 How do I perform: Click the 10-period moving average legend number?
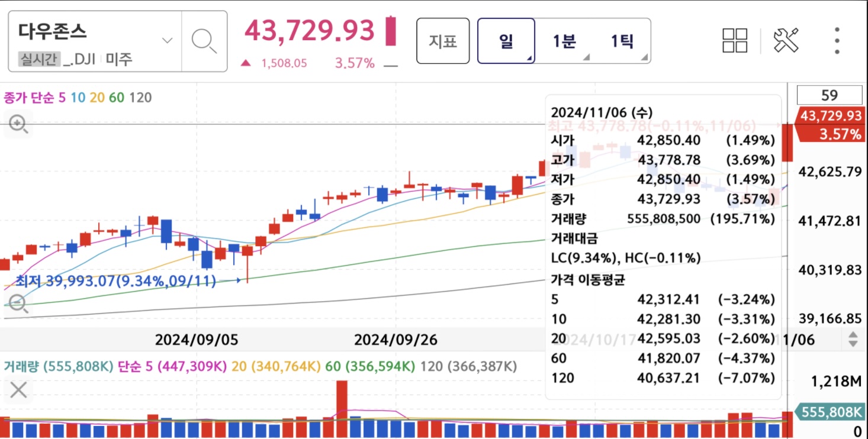78,98
